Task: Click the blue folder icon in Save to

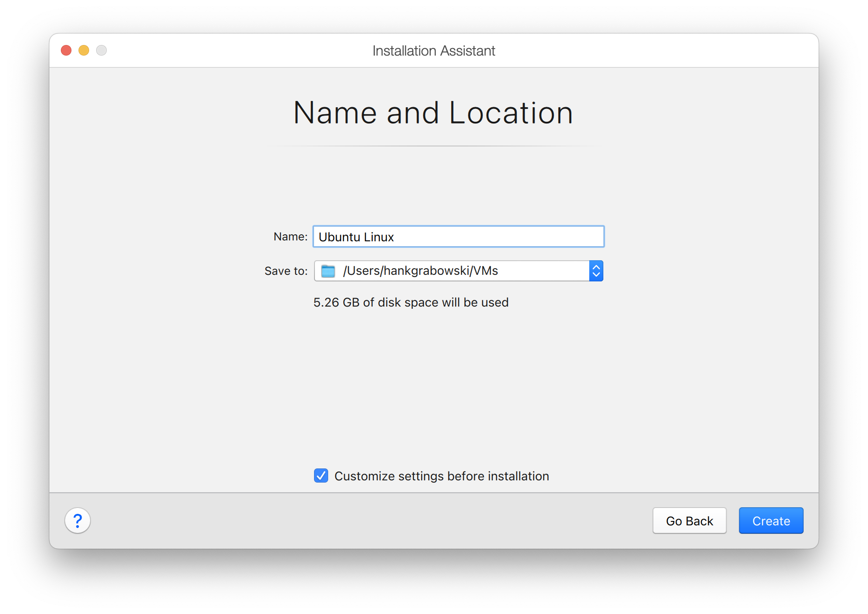Action: [328, 271]
